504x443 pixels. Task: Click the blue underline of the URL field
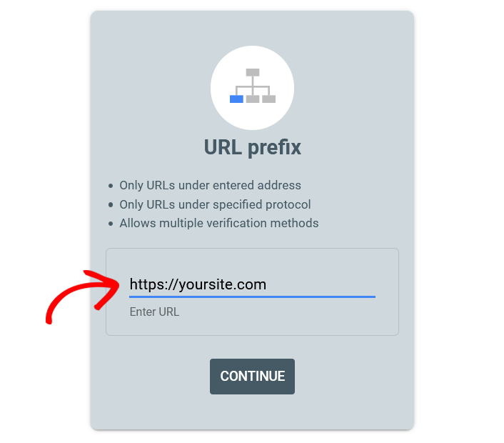[252, 297]
